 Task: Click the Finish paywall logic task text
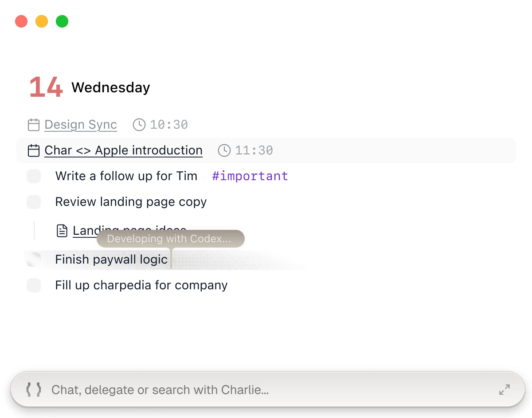point(111,260)
